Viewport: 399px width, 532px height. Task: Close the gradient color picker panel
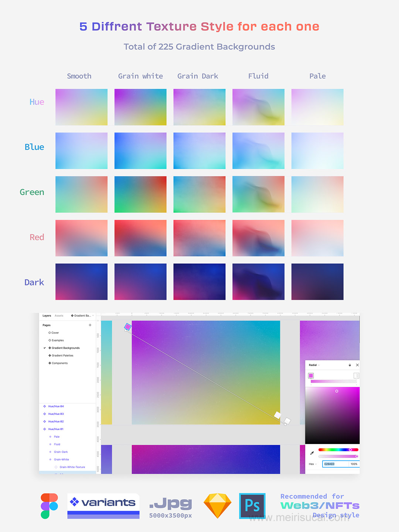[357, 365]
